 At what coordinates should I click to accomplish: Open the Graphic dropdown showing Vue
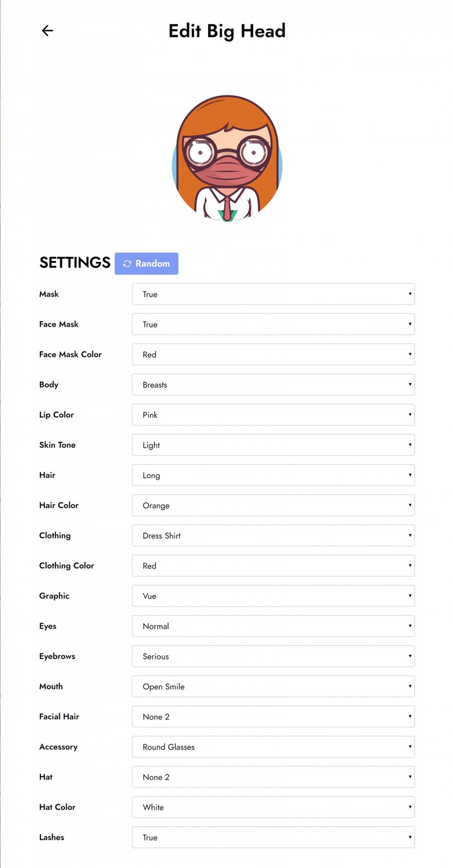tap(273, 596)
